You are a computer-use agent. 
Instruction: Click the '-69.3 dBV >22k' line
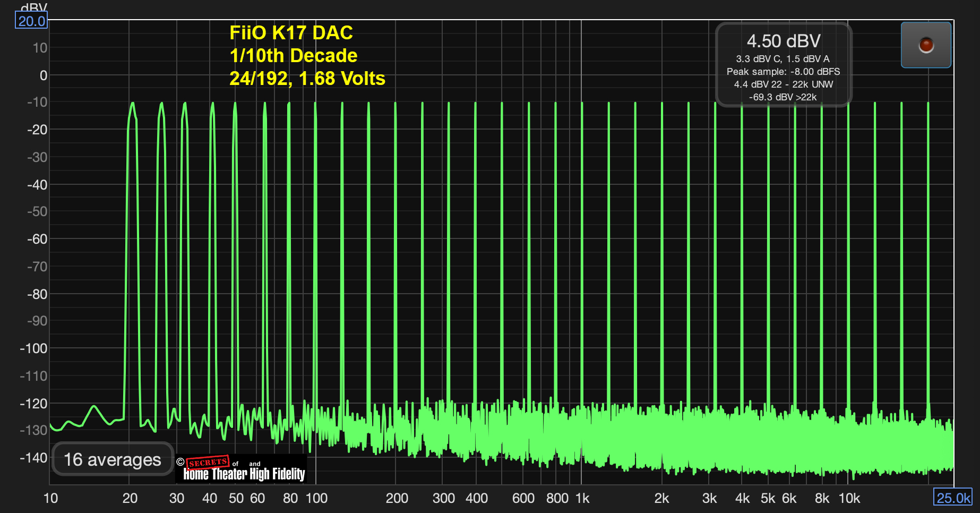point(783,97)
